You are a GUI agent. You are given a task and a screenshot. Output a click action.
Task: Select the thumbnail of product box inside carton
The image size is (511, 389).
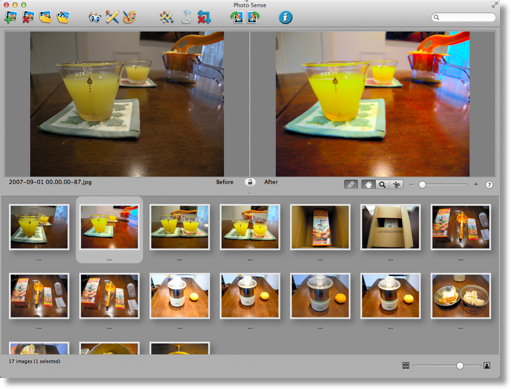pos(320,227)
